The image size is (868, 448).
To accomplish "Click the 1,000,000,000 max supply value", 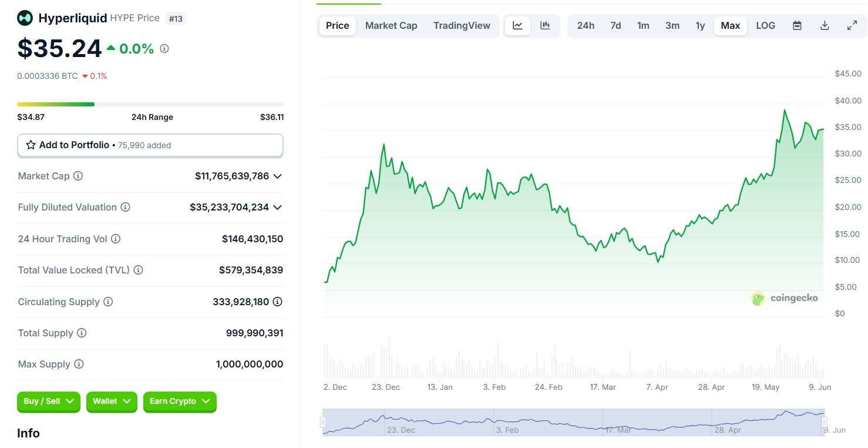I will pos(250,364).
